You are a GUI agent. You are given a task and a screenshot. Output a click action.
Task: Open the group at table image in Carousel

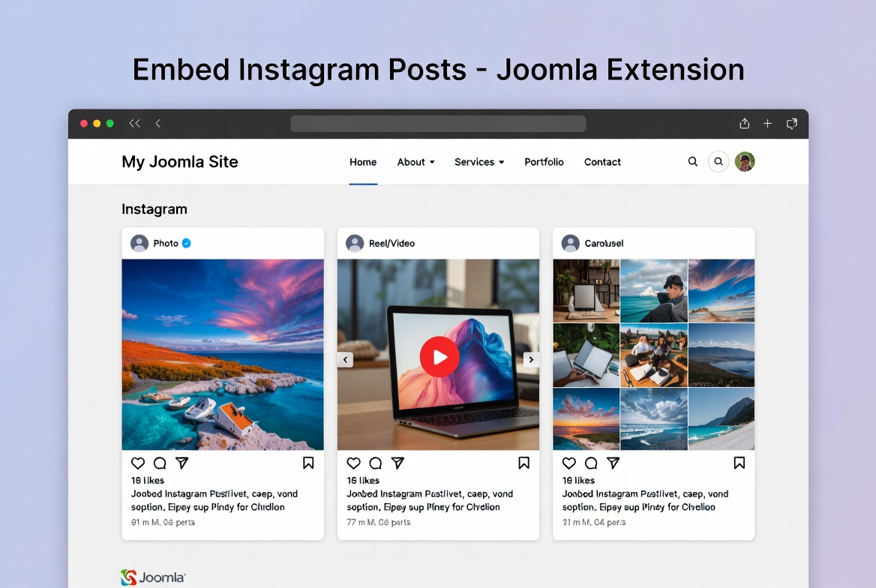tap(654, 355)
